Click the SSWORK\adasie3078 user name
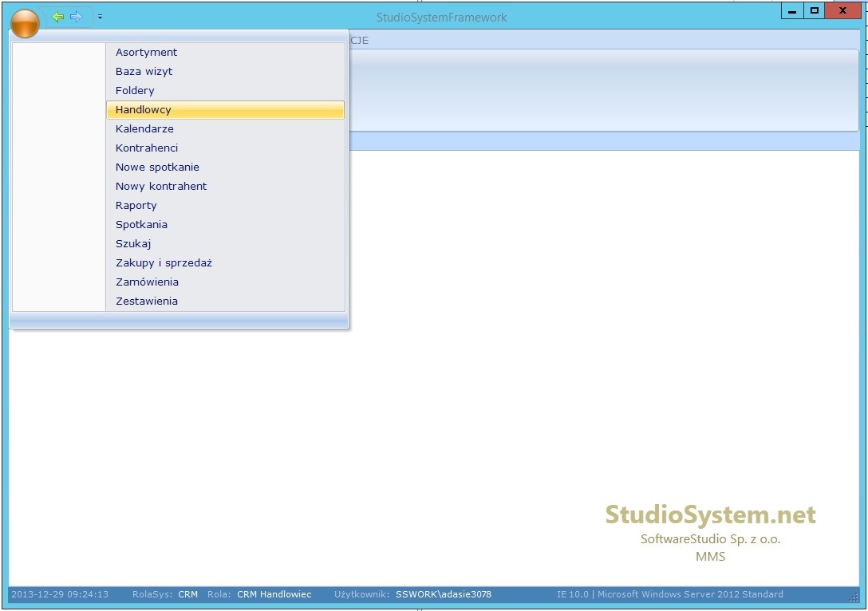 [444, 594]
